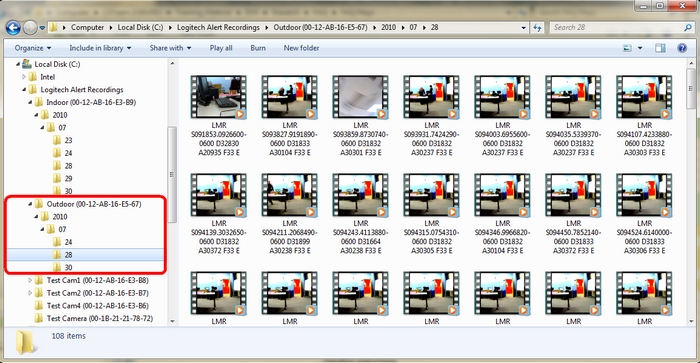Open the Organize menu
This screenshot has width=700, height=363.
(33, 48)
